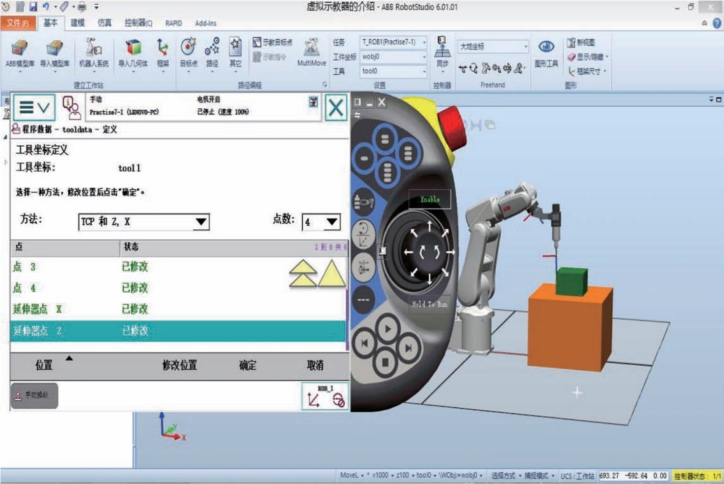Close the FlexPendant tooldata window with X
This screenshot has height=484, width=724.
335,107
